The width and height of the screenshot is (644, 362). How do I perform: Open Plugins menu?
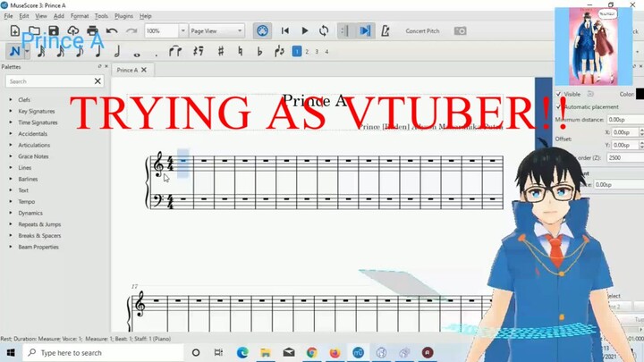123,16
